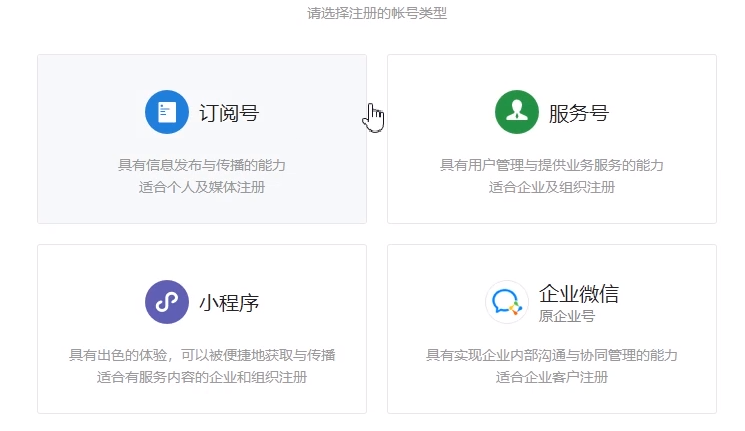Click the 原企业号 subtitle

coord(567,316)
